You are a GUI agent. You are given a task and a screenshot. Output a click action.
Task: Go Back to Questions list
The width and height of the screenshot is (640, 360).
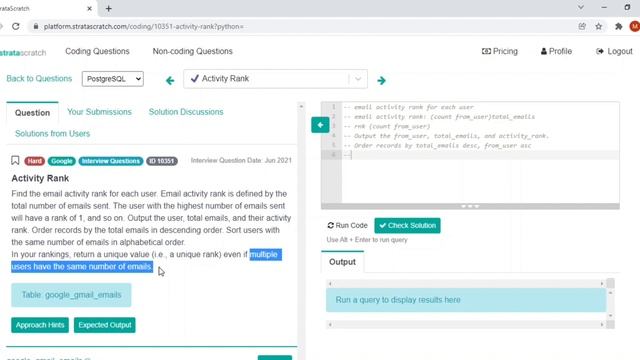(39, 79)
